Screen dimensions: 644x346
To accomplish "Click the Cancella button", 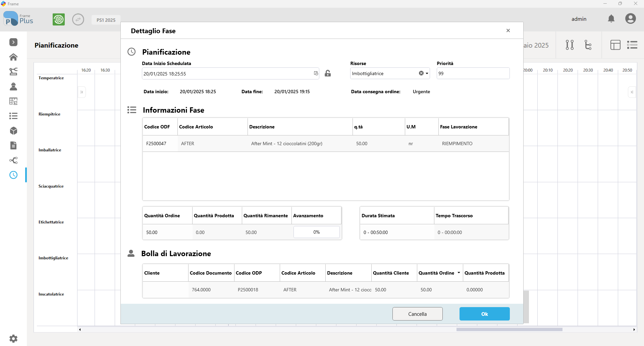I will coord(417,314).
